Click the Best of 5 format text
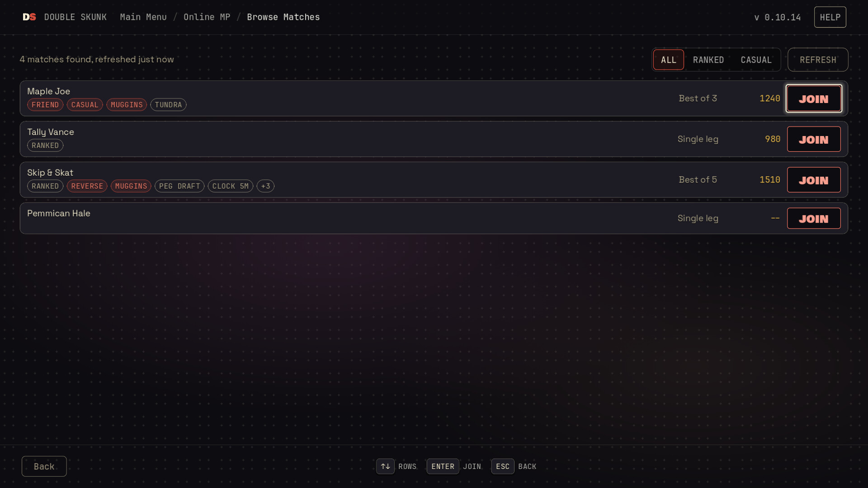Viewport: 868px width, 488px height. coord(698,180)
